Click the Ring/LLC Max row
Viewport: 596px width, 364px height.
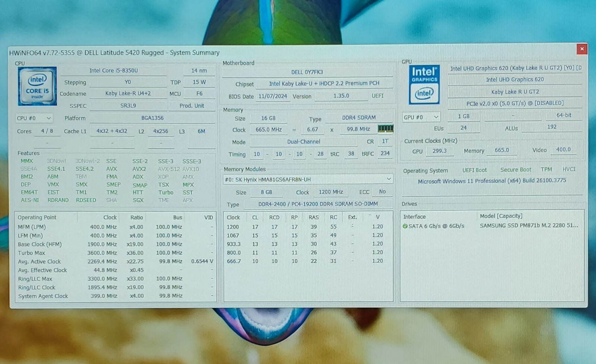115,278
